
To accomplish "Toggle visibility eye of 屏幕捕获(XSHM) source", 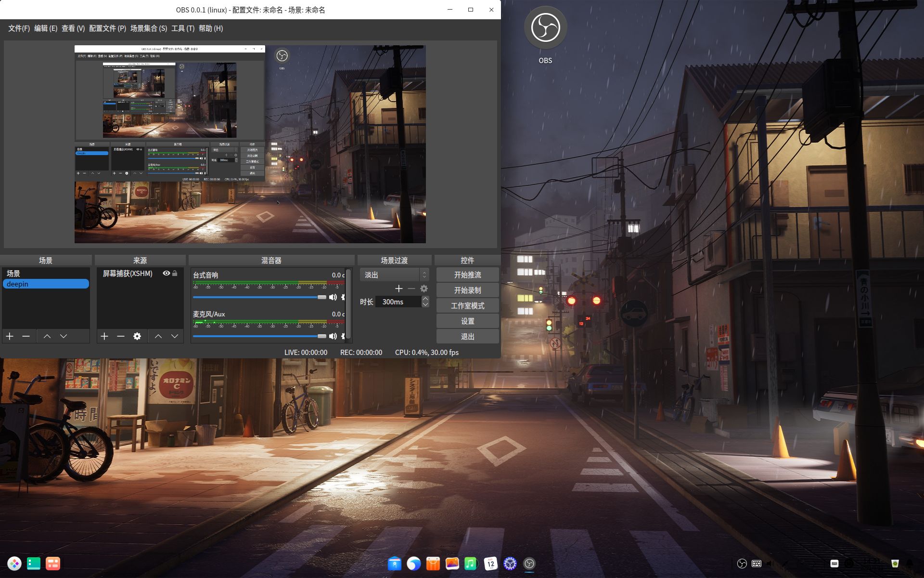I will tap(166, 273).
